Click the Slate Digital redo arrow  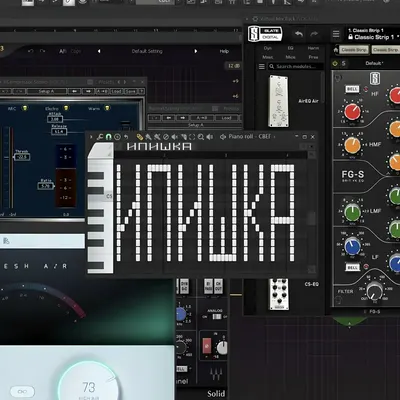[x=314, y=34]
